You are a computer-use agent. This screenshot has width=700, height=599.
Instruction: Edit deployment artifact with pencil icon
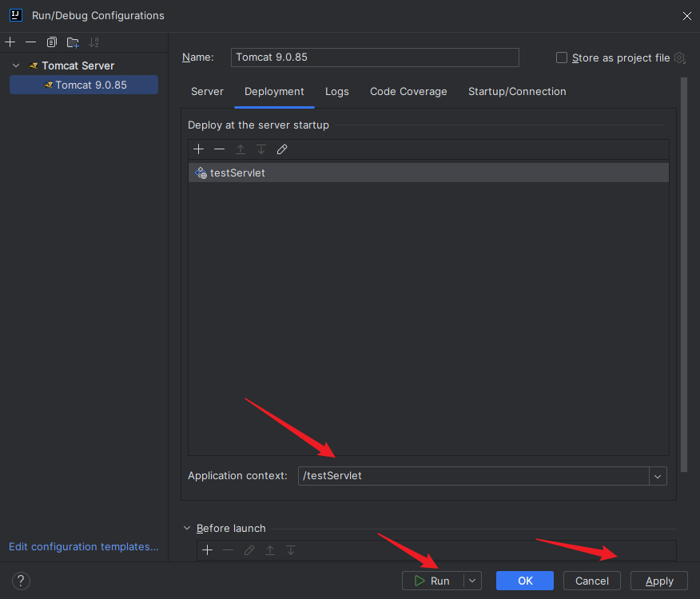point(282,149)
